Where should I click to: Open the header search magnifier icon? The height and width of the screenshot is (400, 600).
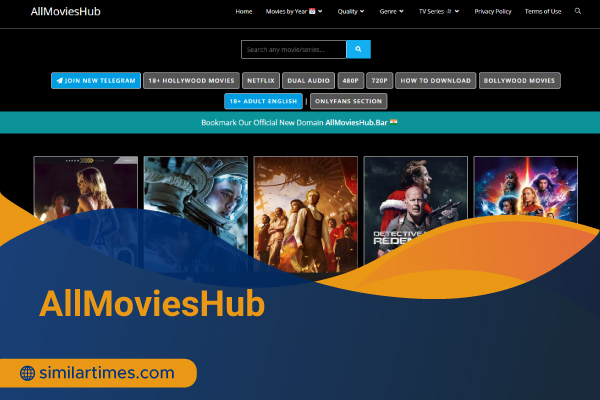(578, 11)
